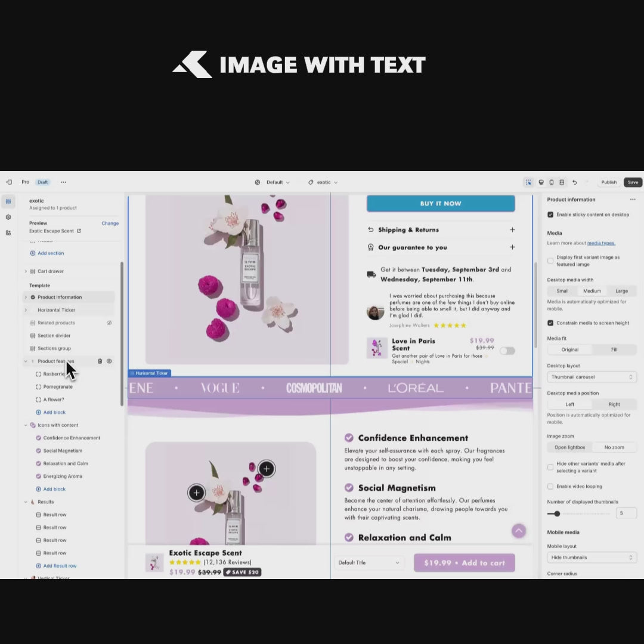The width and height of the screenshot is (644, 644).
Task: Switch to mobile preview icon
Action: click(x=552, y=182)
